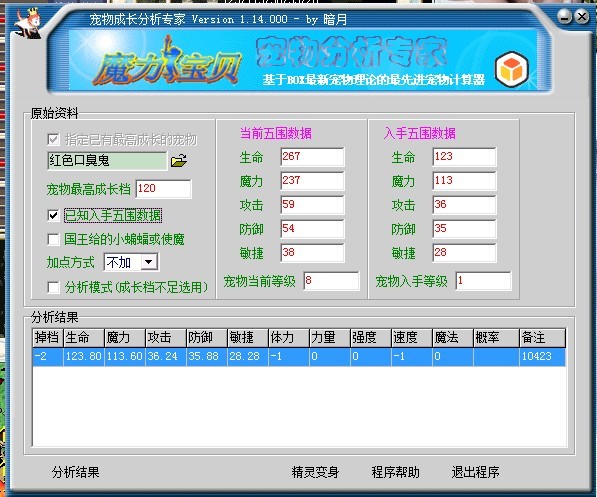Image resolution: width=597 pixels, height=497 pixels.
Task: Toggle 指定已有最高成长的宠物 checkbox
Action: pyautogui.click(x=53, y=139)
